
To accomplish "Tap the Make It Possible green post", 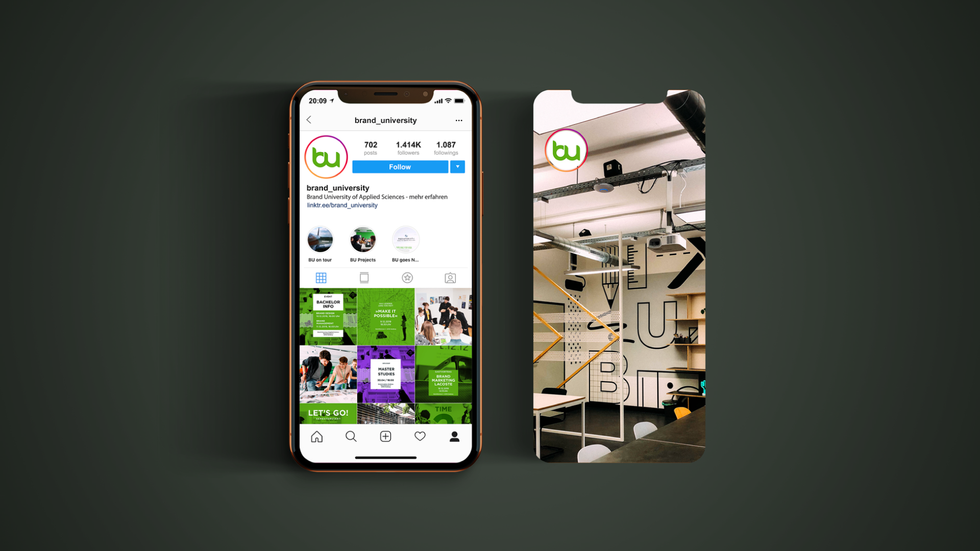I will tap(384, 316).
